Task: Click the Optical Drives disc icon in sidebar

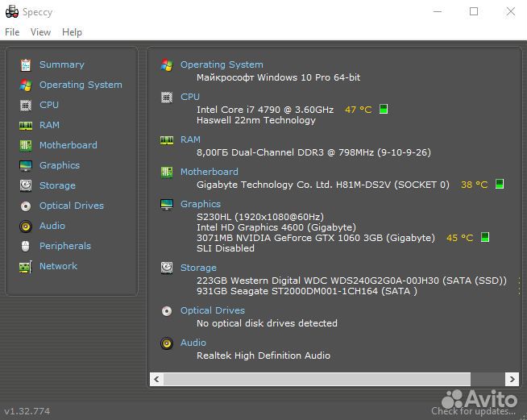Action: (x=26, y=206)
